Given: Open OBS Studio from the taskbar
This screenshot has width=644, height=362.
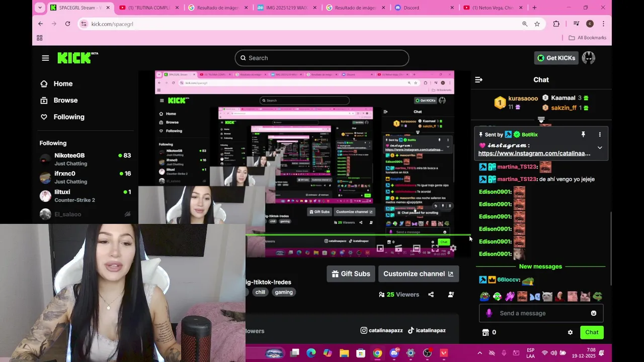Looking at the screenshot, I should [427, 353].
